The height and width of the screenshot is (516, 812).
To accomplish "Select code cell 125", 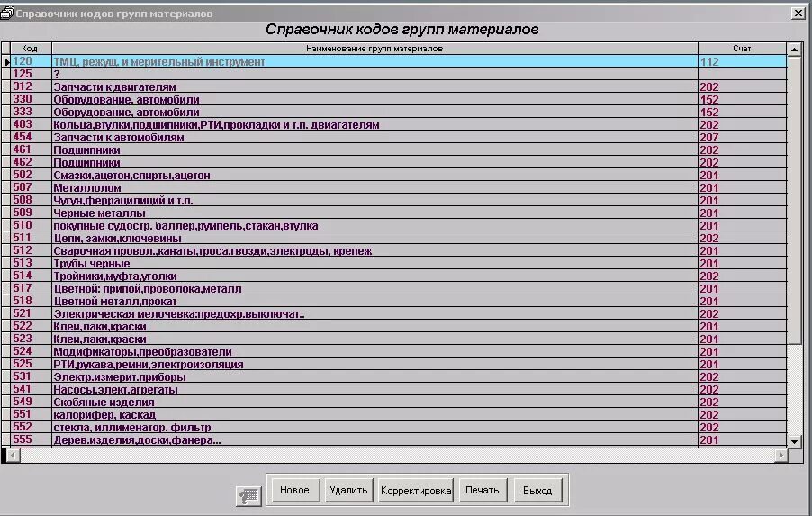I will [x=31, y=74].
